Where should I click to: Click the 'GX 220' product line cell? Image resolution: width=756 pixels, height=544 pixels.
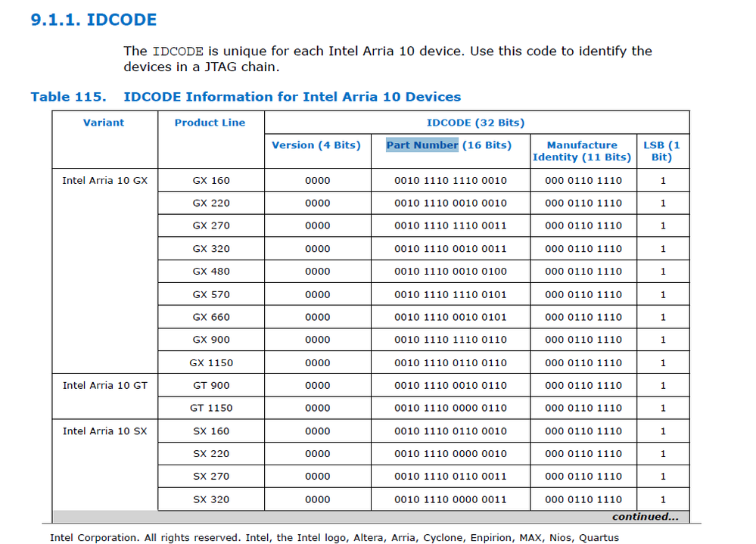coord(211,204)
